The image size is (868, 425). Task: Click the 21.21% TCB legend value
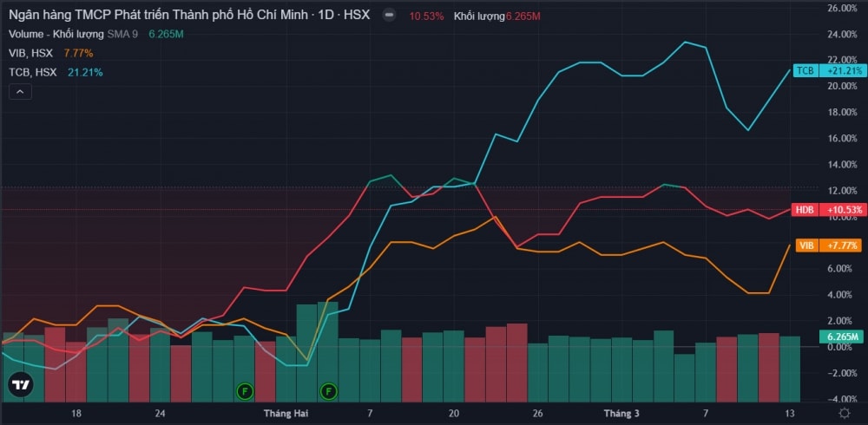pyautogui.click(x=85, y=72)
